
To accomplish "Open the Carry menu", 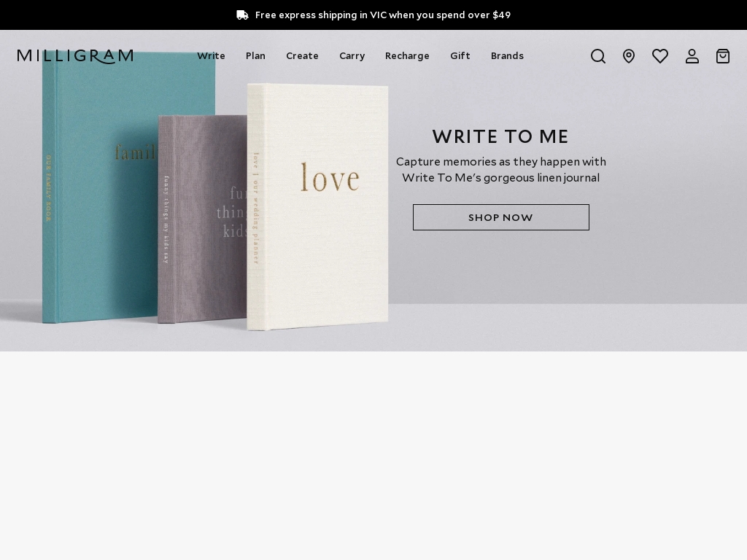I will (x=352, y=56).
